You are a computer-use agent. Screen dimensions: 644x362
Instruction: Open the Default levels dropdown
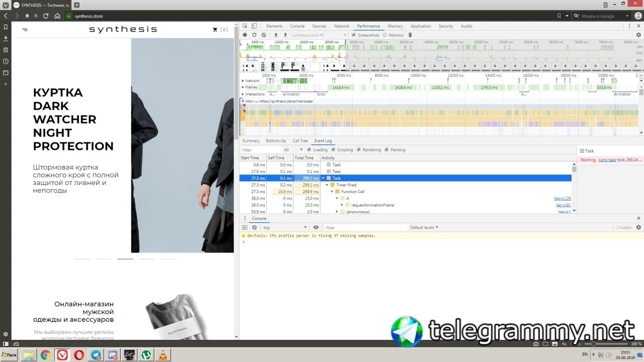pos(424,228)
